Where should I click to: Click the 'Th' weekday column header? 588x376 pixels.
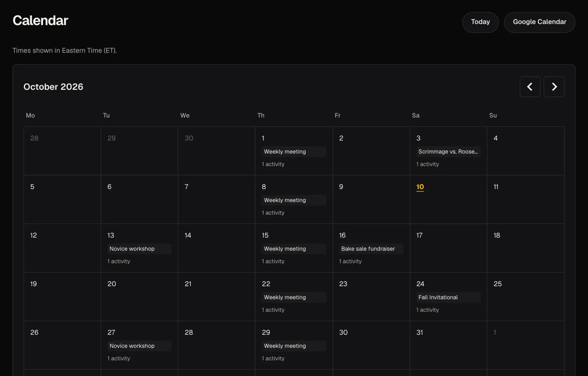pyautogui.click(x=261, y=116)
